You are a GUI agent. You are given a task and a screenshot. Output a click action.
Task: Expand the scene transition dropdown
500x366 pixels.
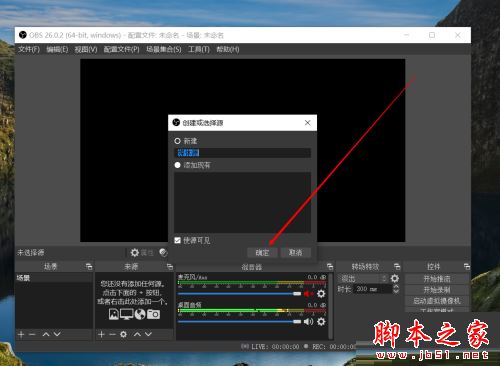[363, 278]
